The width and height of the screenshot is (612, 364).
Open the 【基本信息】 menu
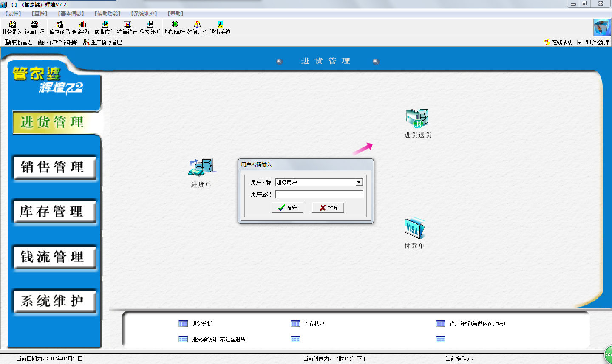click(71, 14)
